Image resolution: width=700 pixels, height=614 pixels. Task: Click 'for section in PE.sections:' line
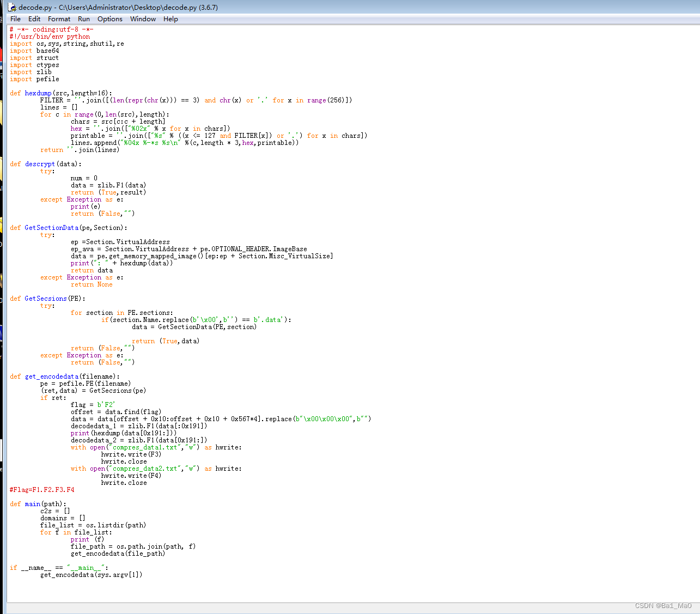tap(122, 313)
